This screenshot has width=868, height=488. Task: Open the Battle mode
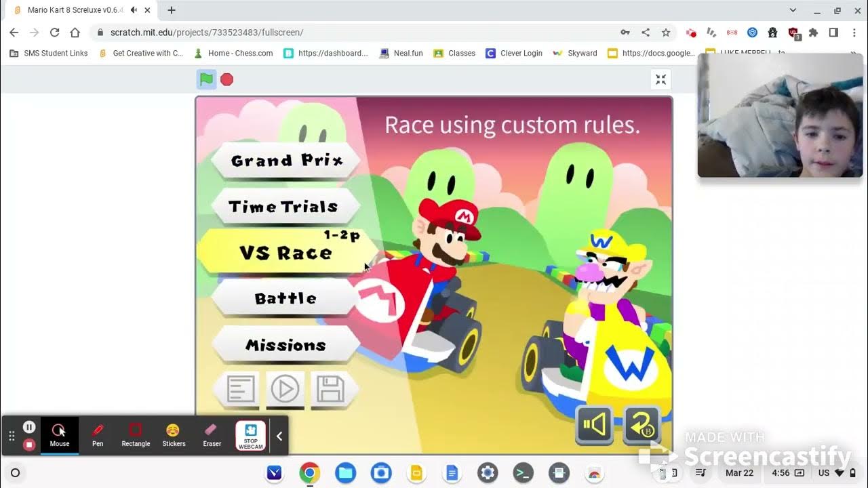click(x=285, y=298)
